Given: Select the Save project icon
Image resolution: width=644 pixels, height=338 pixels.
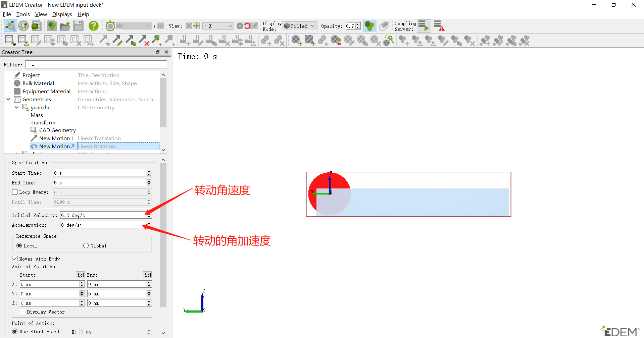Looking at the screenshot, I should (x=78, y=25).
